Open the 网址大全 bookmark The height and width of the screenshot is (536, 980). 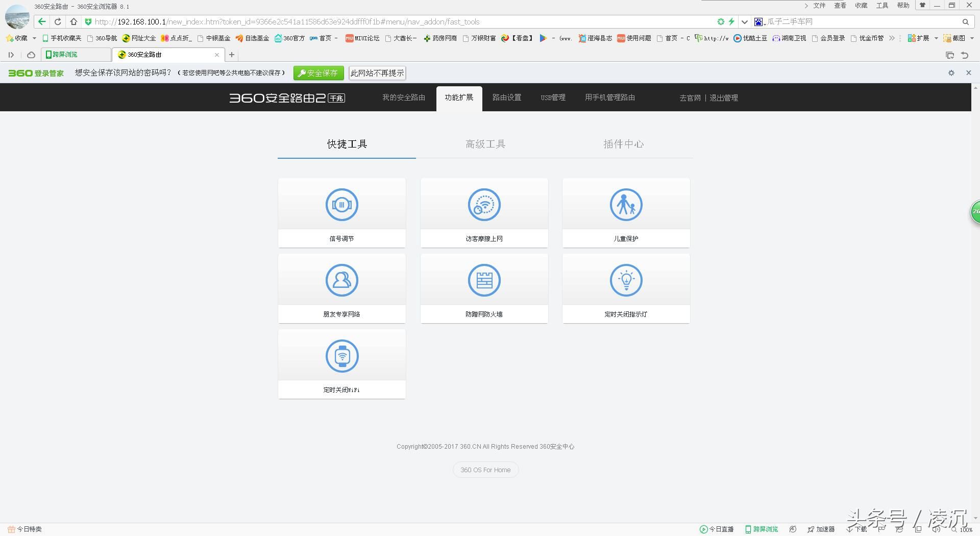click(x=139, y=38)
